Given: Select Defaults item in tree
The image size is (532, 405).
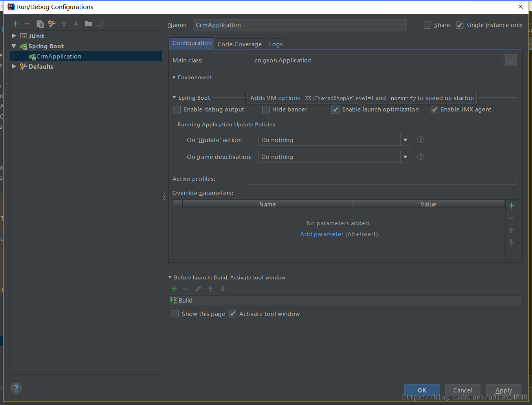Looking at the screenshot, I should (41, 67).
